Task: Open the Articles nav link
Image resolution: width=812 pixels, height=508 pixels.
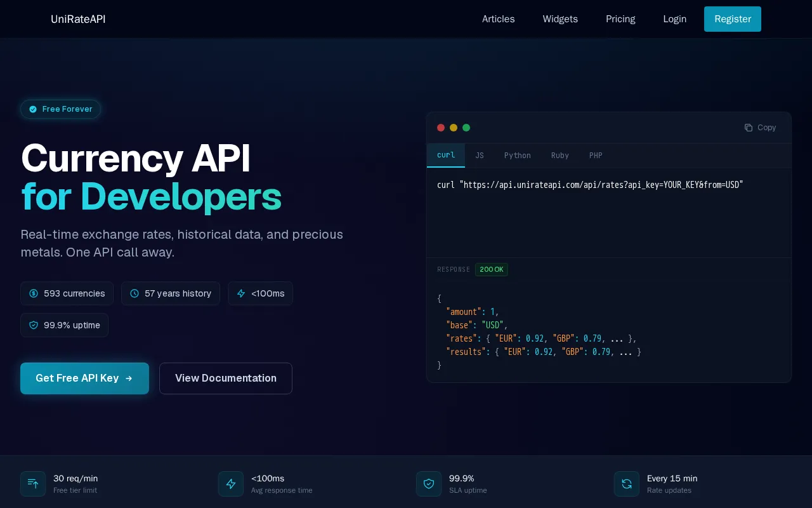Action: click(498, 19)
